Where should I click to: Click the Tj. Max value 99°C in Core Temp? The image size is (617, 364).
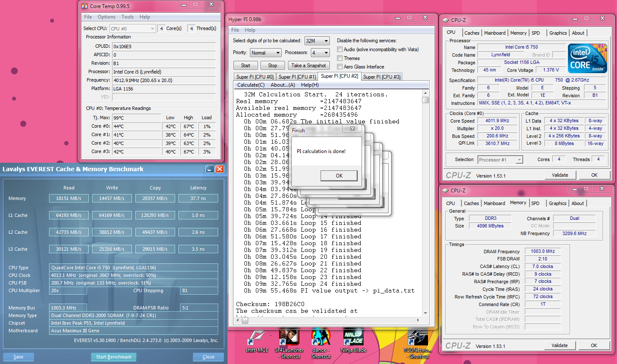pyautogui.click(x=137, y=118)
